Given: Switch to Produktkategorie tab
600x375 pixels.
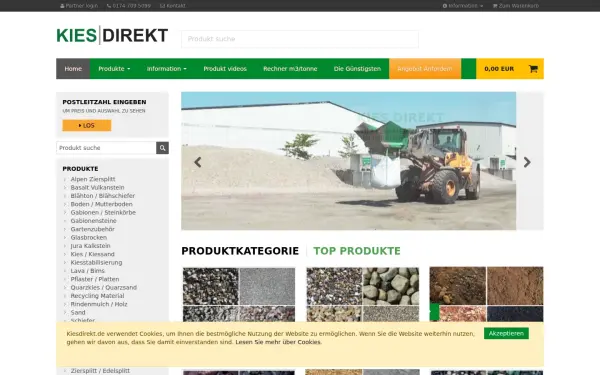Looking at the screenshot, I should point(240,251).
